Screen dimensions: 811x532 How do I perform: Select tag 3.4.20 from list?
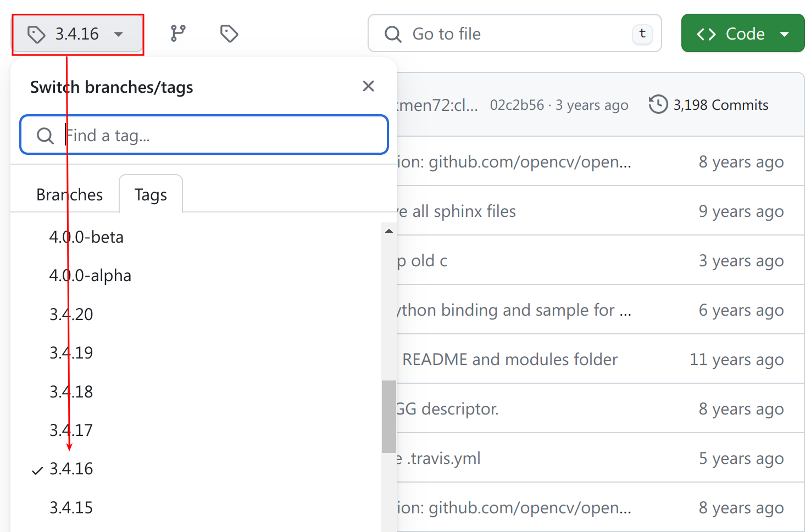[71, 315]
